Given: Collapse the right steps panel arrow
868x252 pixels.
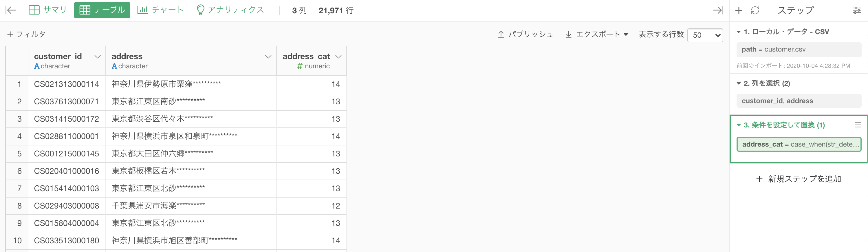Looking at the screenshot, I should 718,10.
